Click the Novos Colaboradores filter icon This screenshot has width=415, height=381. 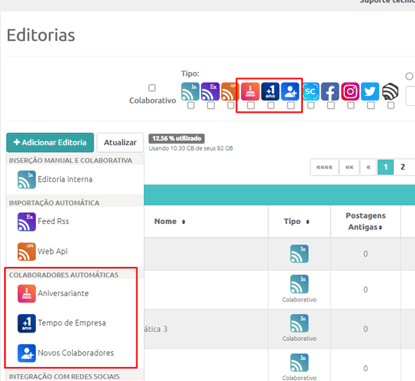point(290,91)
